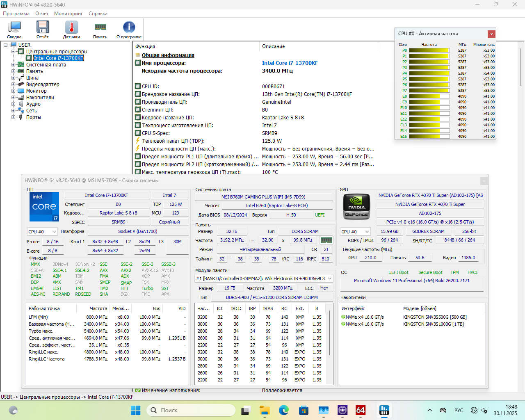Select the Общая информация heading row
The width and height of the screenshot is (525, 420).
[x=168, y=55]
